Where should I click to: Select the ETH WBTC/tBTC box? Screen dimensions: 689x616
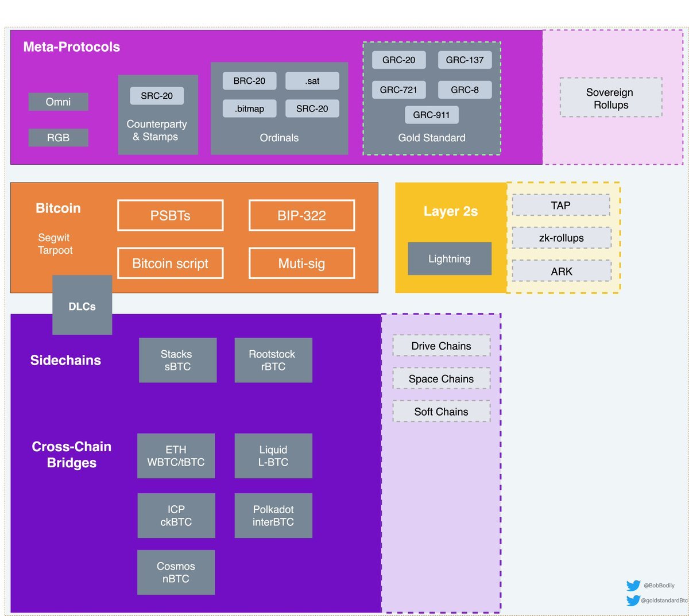pos(176,456)
